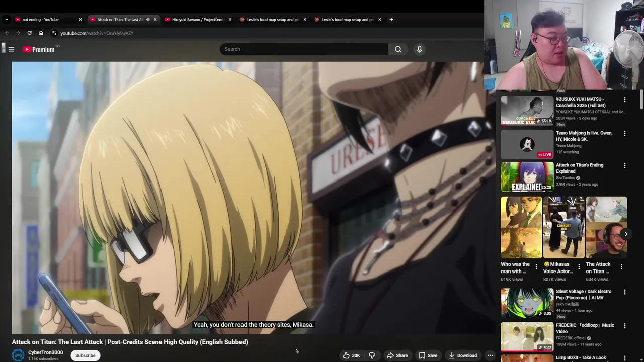Open the CyberTron3000 channel avatar

pyautogui.click(x=18, y=355)
